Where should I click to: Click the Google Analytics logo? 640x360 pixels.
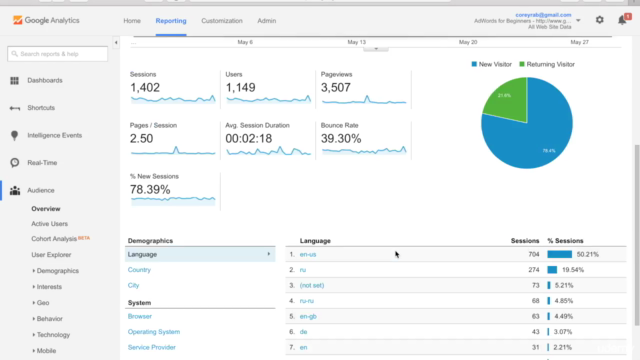coord(46,20)
